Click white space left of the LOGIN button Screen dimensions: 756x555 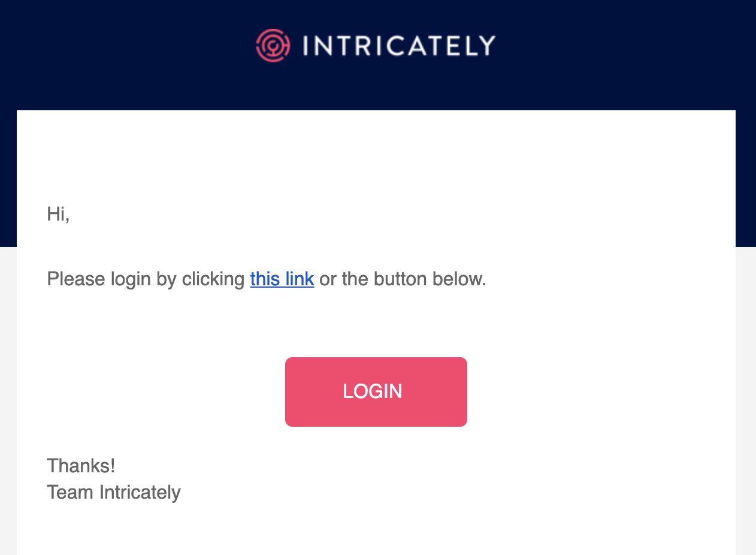coord(162,392)
